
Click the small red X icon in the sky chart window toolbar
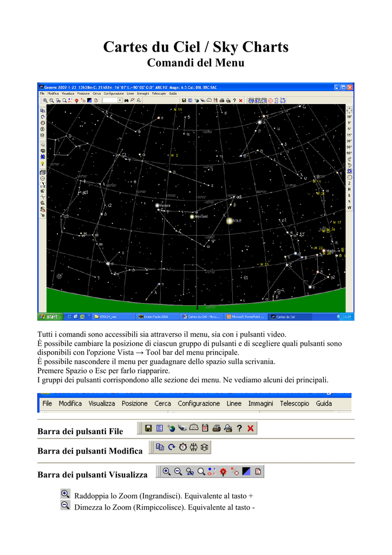241,100
